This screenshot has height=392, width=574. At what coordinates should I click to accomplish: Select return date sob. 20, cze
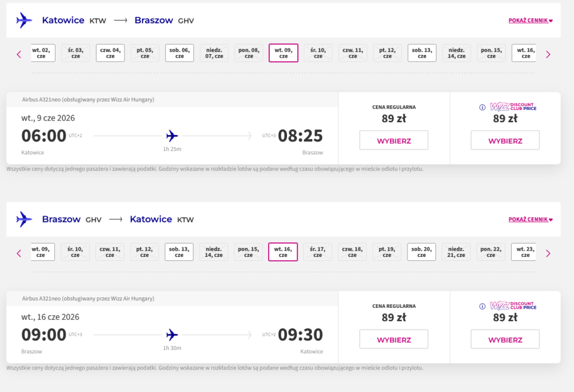click(x=422, y=252)
